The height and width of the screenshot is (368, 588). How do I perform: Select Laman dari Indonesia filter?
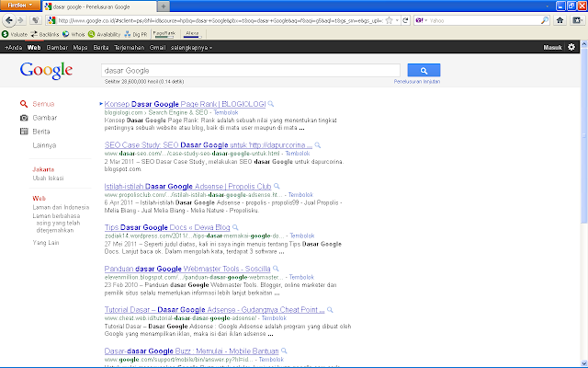[x=61, y=207]
